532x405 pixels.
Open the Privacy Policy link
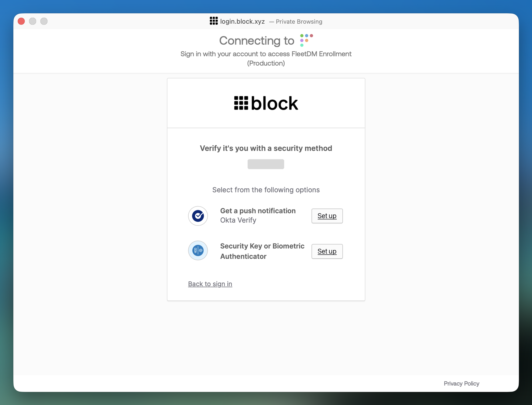[462, 383]
